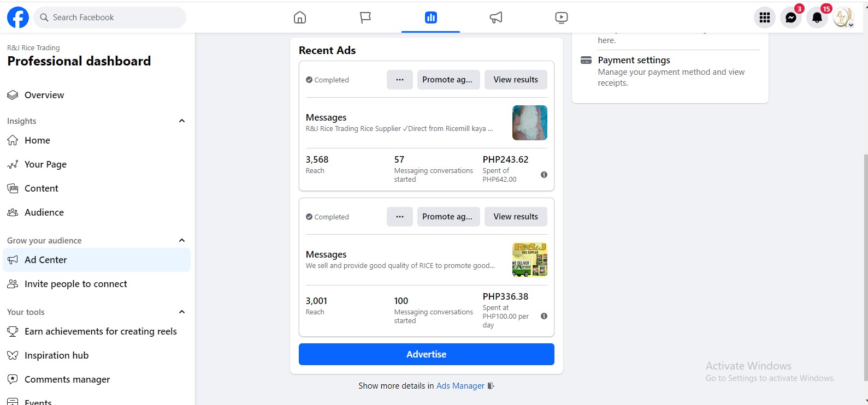868x405 pixels.
Task: Promote again the Rice Supplier ad
Action: coord(448,80)
